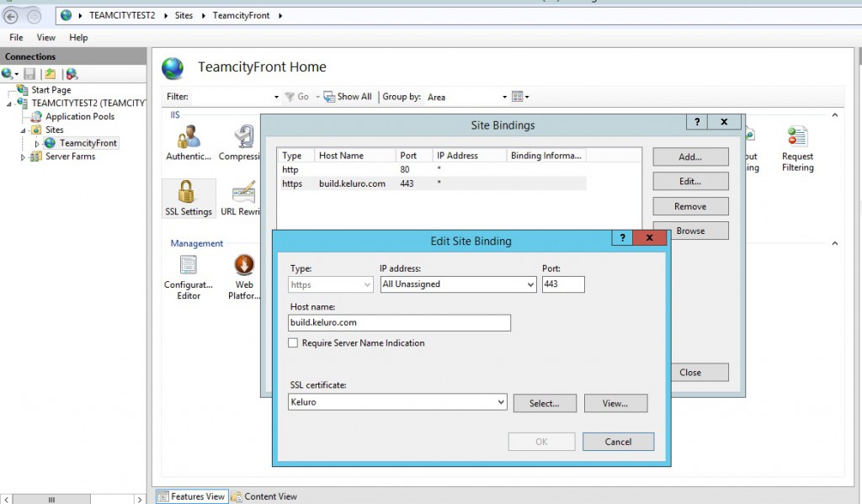Open the Authentication feature icon
Image resolution: width=862 pixels, height=504 pixels.
pos(188,142)
